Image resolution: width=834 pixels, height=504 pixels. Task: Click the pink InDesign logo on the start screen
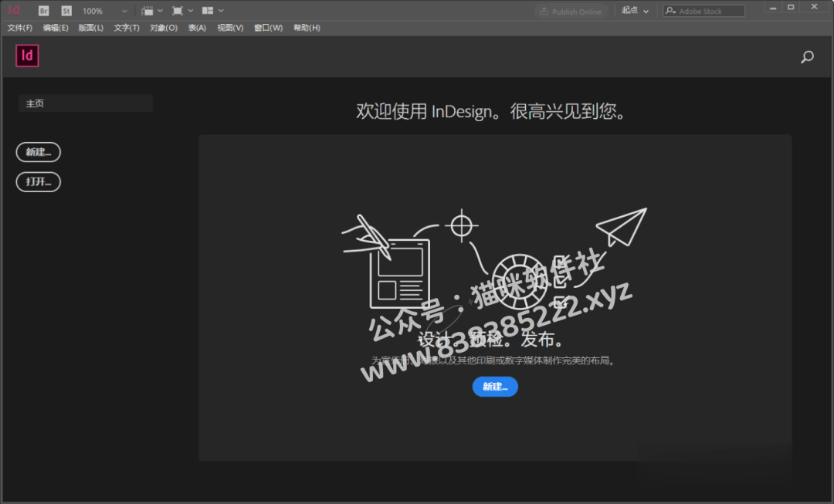(x=27, y=56)
